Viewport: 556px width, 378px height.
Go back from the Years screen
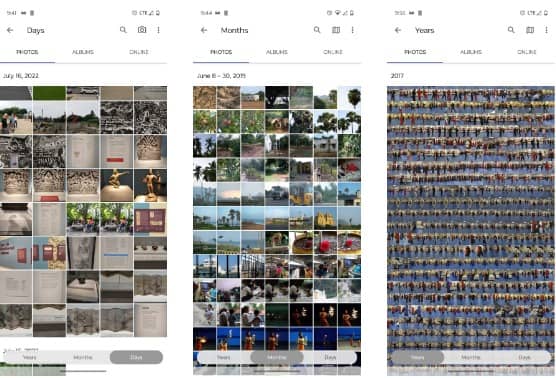coord(398,30)
